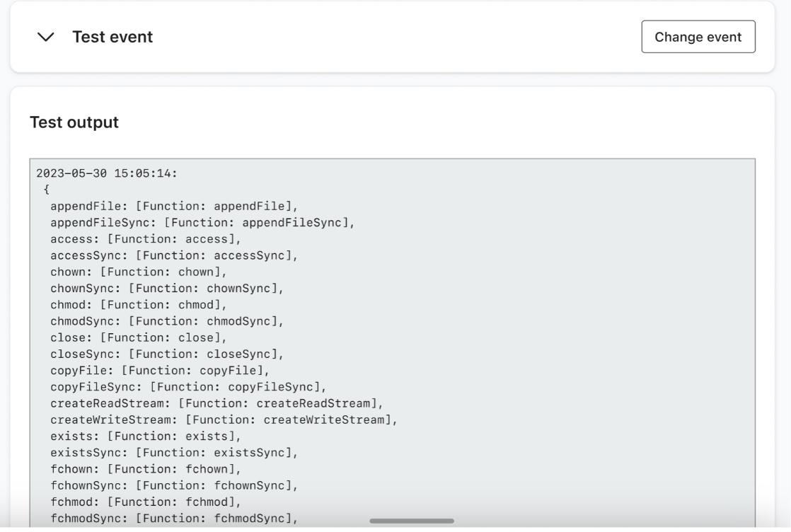Click the Change event button
This screenshot has width=791, height=532.
(x=698, y=37)
